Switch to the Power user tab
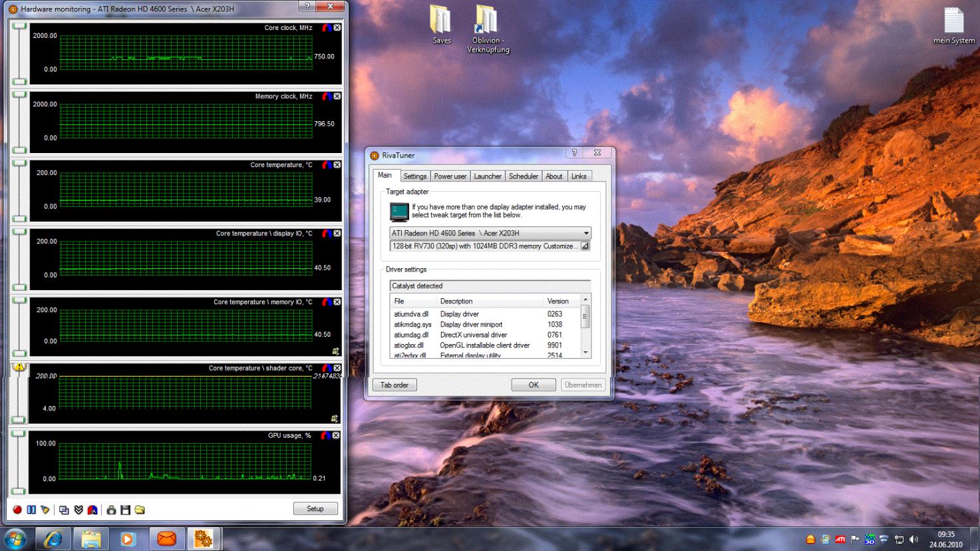The image size is (980, 551). [450, 176]
